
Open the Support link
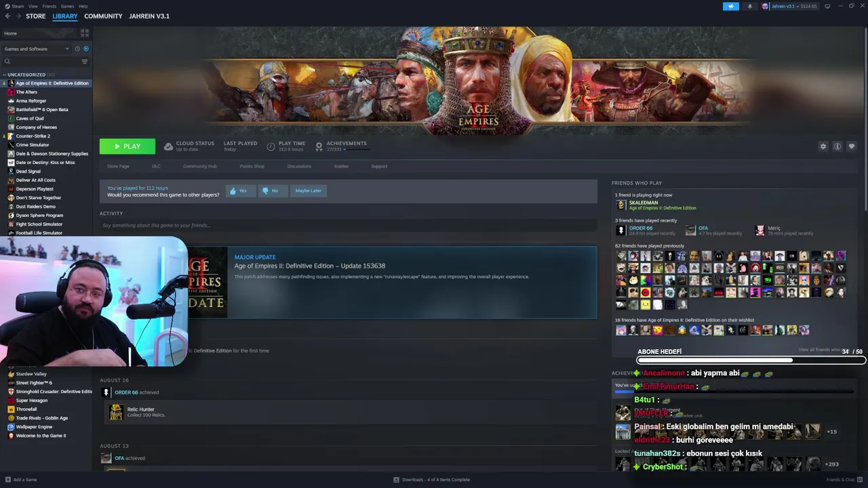click(379, 166)
